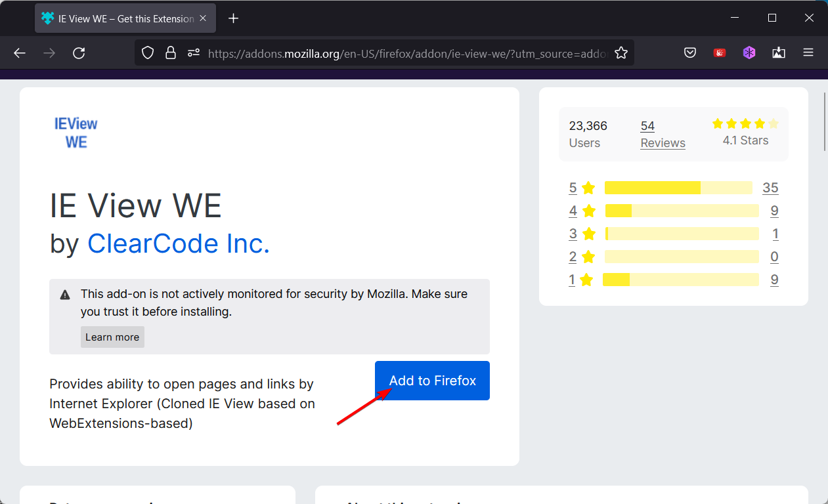Screen dimensions: 828x504
Task: Maximize the Firefox window
Action: pyautogui.click(x=772, y=18)
